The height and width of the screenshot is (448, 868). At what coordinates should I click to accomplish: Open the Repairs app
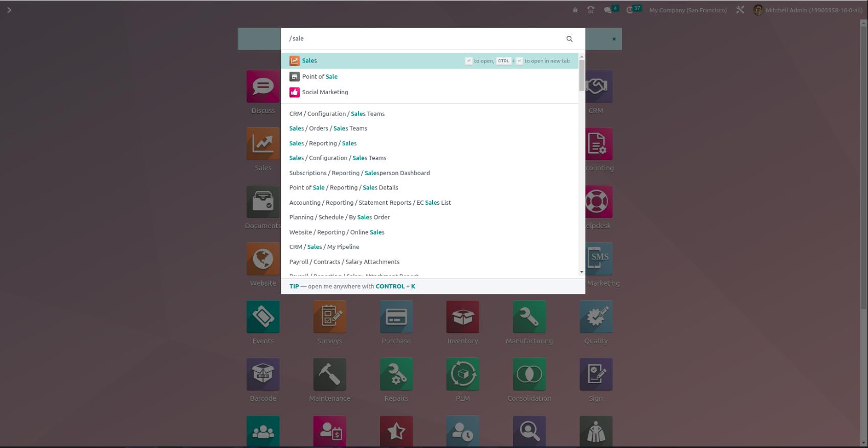(x=396, y=374)
